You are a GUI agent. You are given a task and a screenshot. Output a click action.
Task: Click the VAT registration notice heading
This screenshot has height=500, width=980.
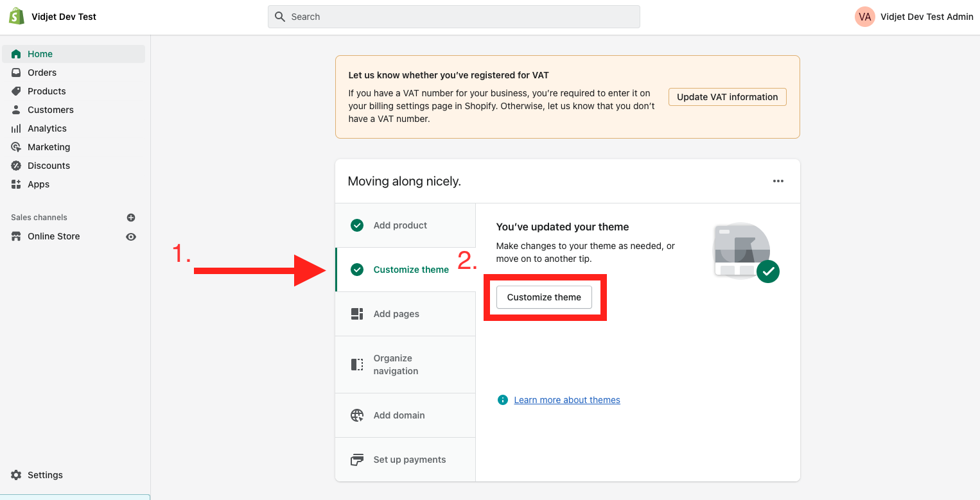[449, 75]
